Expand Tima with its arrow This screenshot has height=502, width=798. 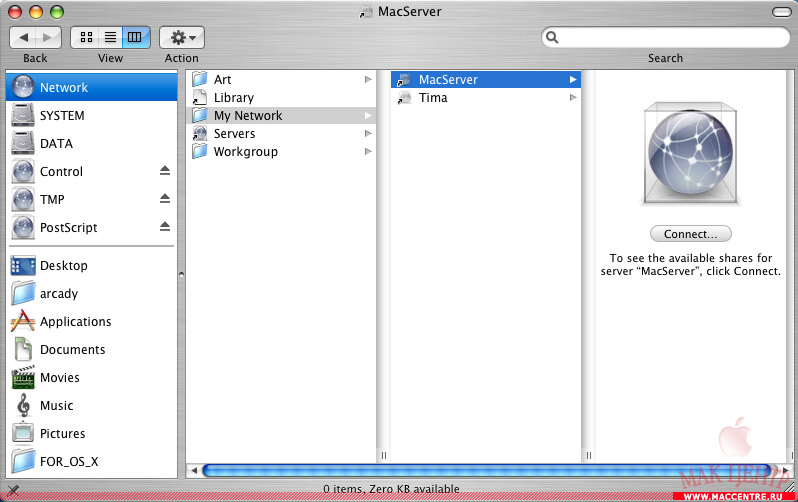pos(573,97)
